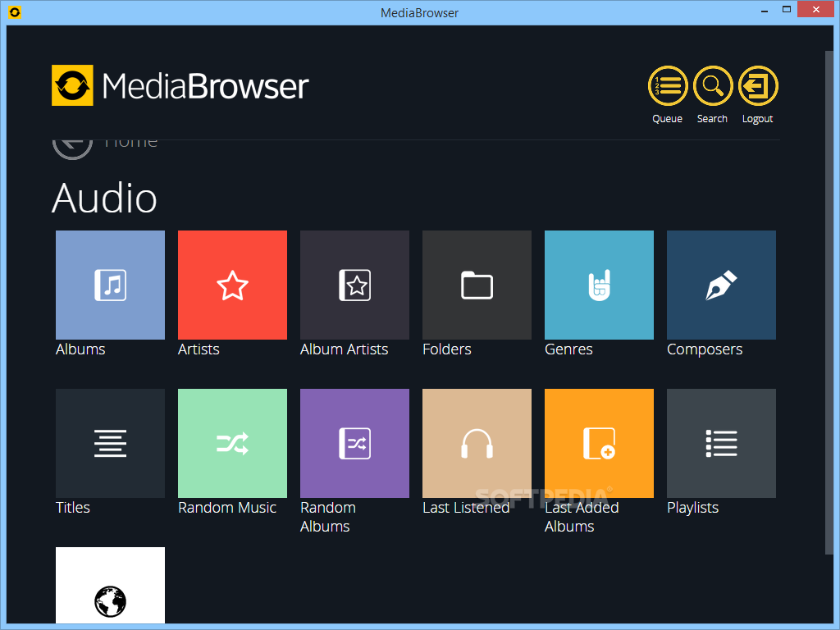This screenshot has width=840, height=630.
Task: Click the Random Music text label
Action: pyautogui.click(x=227, y=507)
